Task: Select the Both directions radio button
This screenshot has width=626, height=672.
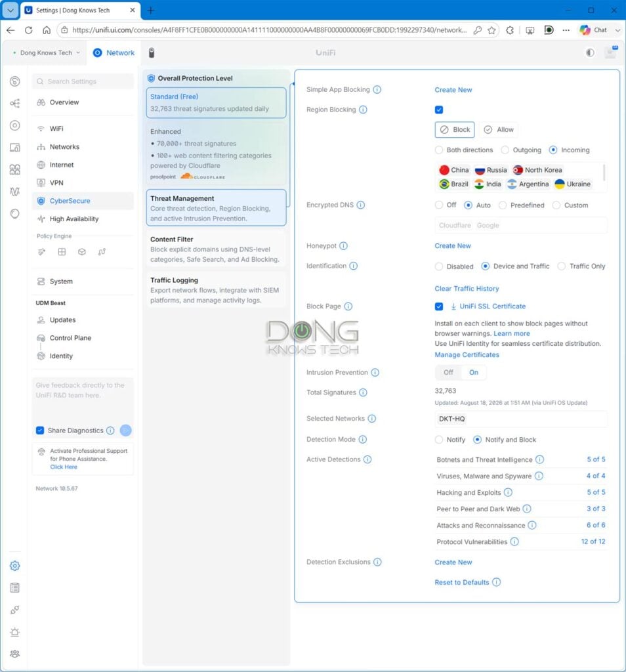Action: 439,150
